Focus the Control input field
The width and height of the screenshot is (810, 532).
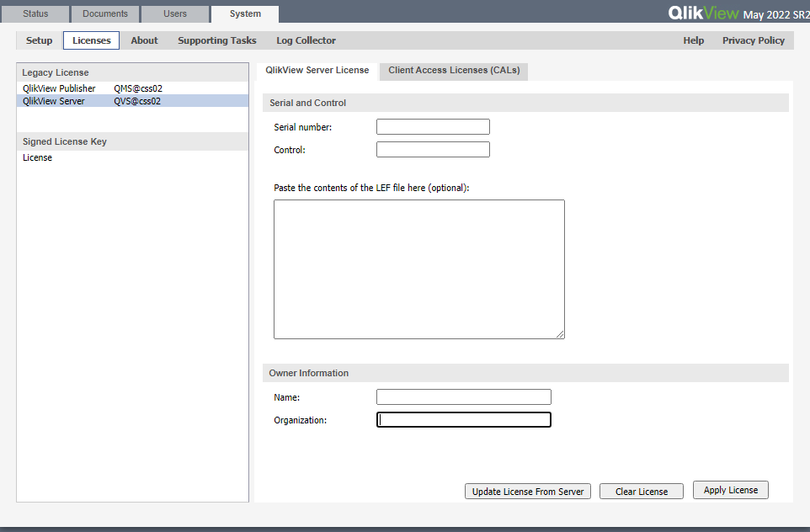pyautogui.click(x=433, y=149)
